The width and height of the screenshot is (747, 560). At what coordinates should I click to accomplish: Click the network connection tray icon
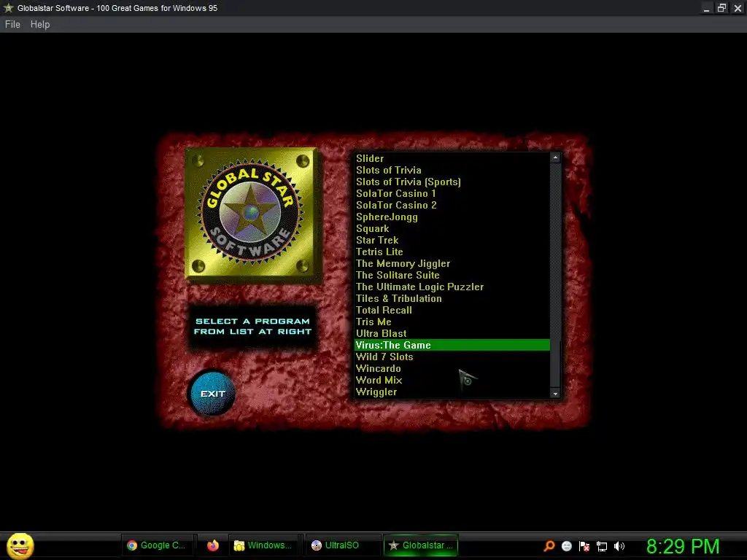tap(602, 546)
